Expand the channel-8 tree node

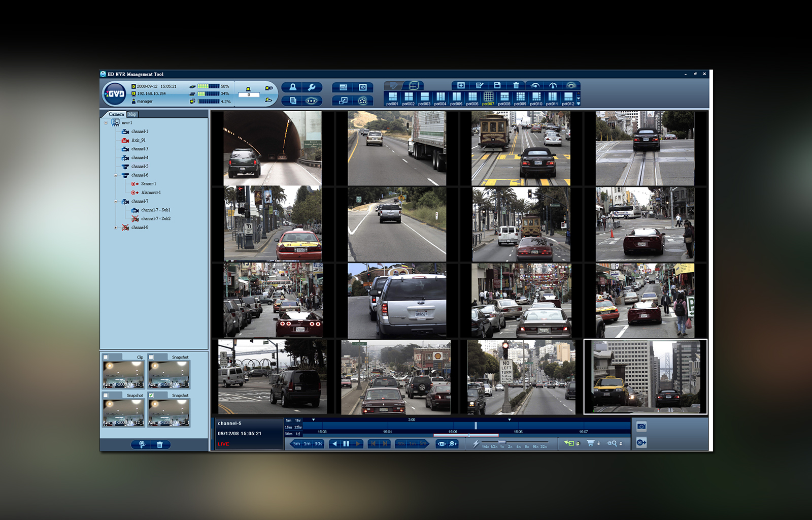(x=116, y=227)
